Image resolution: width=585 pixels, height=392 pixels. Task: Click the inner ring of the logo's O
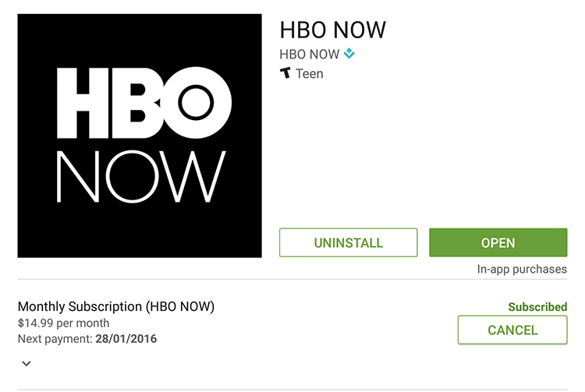196,102
